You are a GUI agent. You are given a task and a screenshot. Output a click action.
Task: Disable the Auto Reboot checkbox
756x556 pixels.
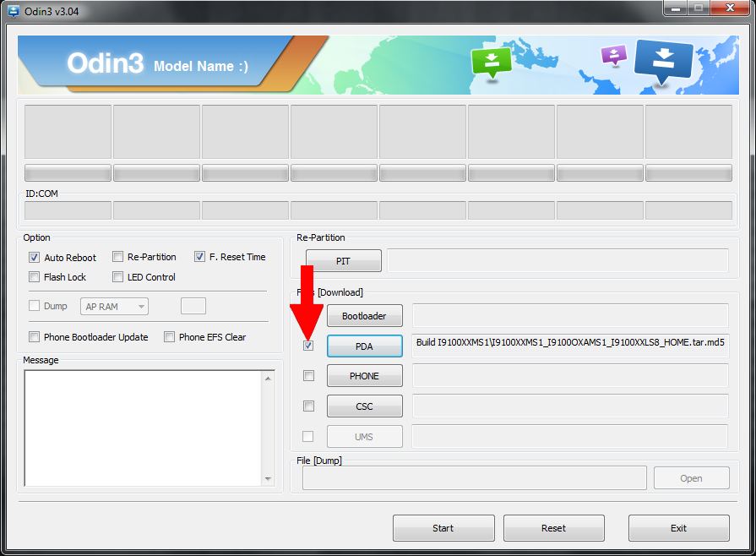pyautogui.click(x=34, y=258)
